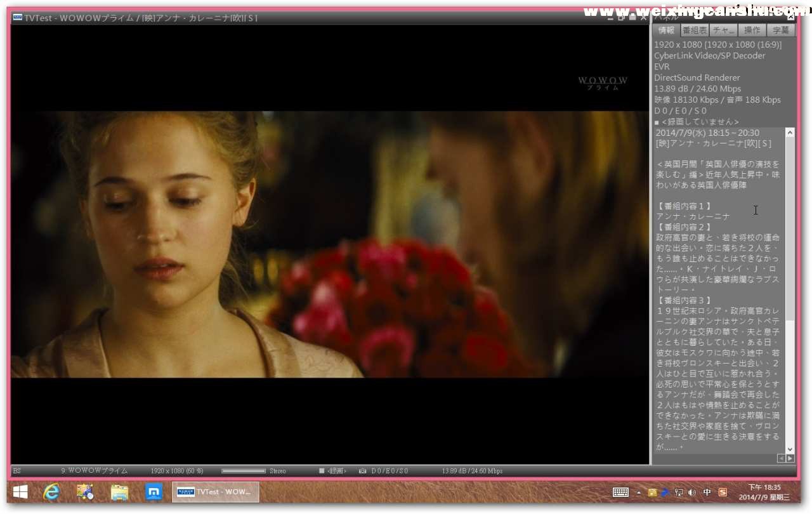Start recording with <録画> status item
The height and width of the screenshot is (514, 812).
point(337,471)
